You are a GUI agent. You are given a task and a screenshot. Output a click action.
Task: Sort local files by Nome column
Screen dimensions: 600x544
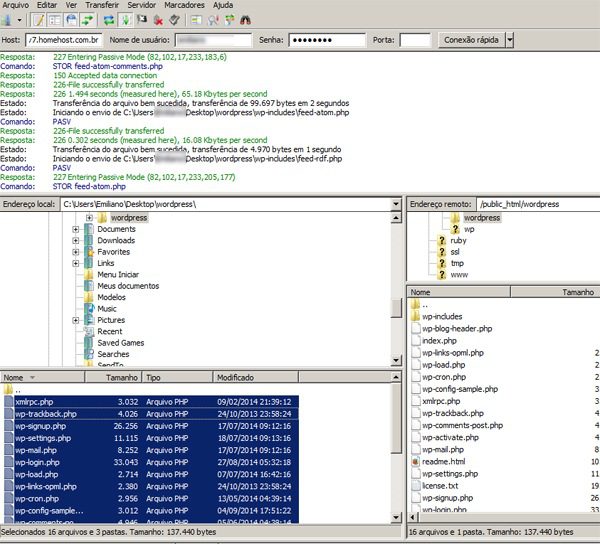(42, 378)
